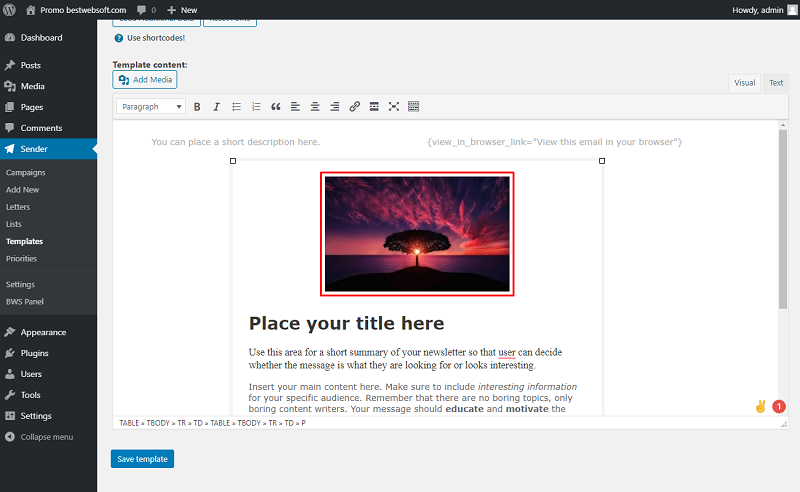Go to Sender Add New
This screenshot has height=492, width=800.
point(22,190)
